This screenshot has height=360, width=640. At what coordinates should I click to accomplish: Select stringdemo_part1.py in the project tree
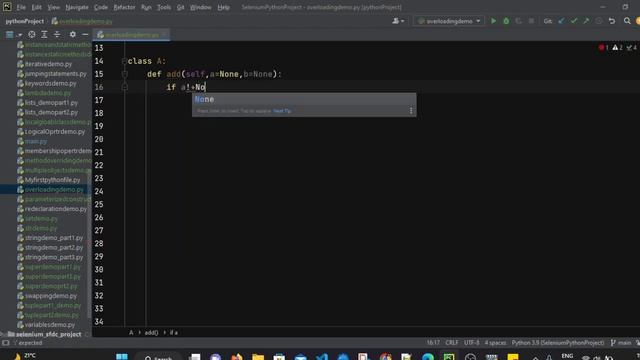pos(54,238)
